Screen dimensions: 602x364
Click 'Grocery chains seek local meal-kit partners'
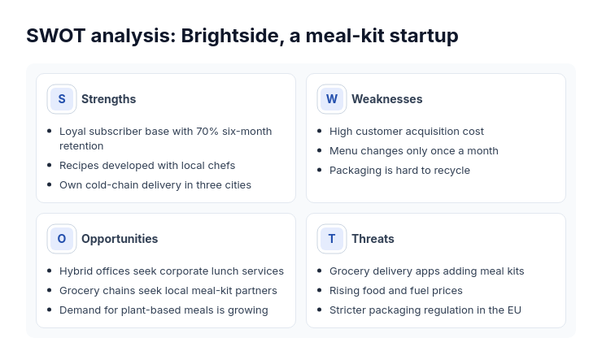(x=168, y=290)
